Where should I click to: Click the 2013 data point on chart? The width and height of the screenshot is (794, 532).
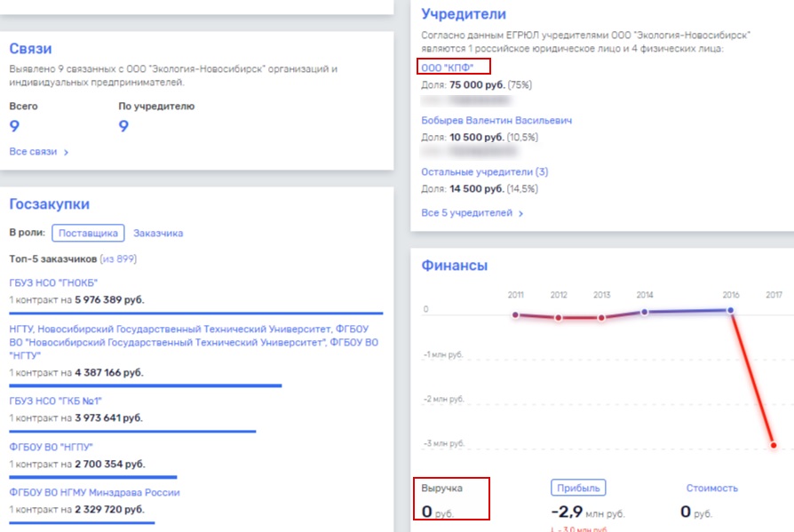601,318
